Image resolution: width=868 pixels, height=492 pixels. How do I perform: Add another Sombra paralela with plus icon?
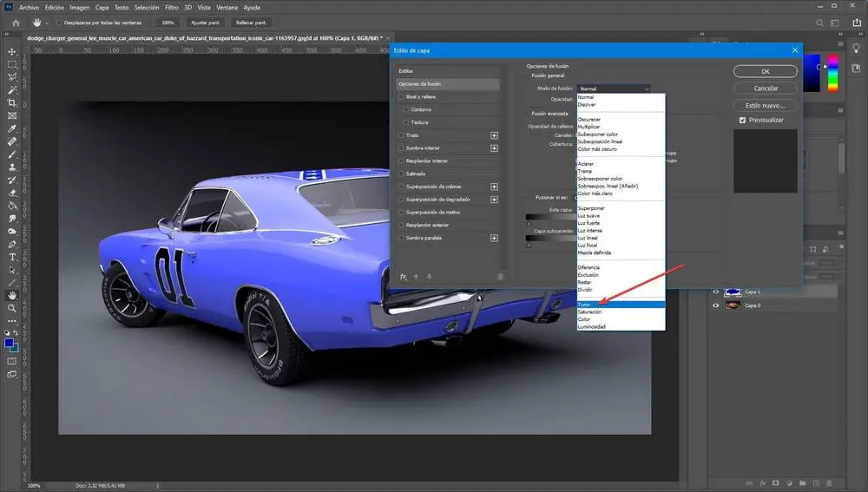(x=494, y=238)
